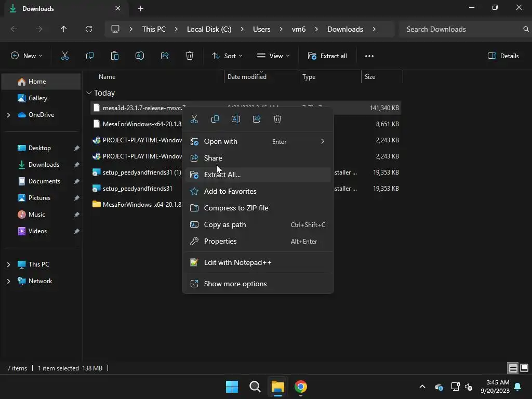532x399 pixels.
Task: Open a new tab with the plus button
Action: [140, 8]
